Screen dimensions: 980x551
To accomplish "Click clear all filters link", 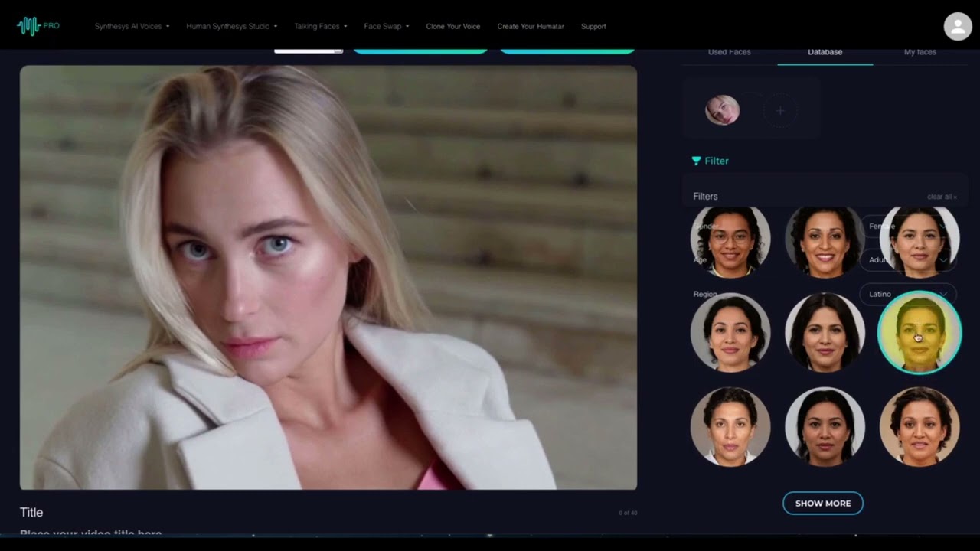I will 942,197.
